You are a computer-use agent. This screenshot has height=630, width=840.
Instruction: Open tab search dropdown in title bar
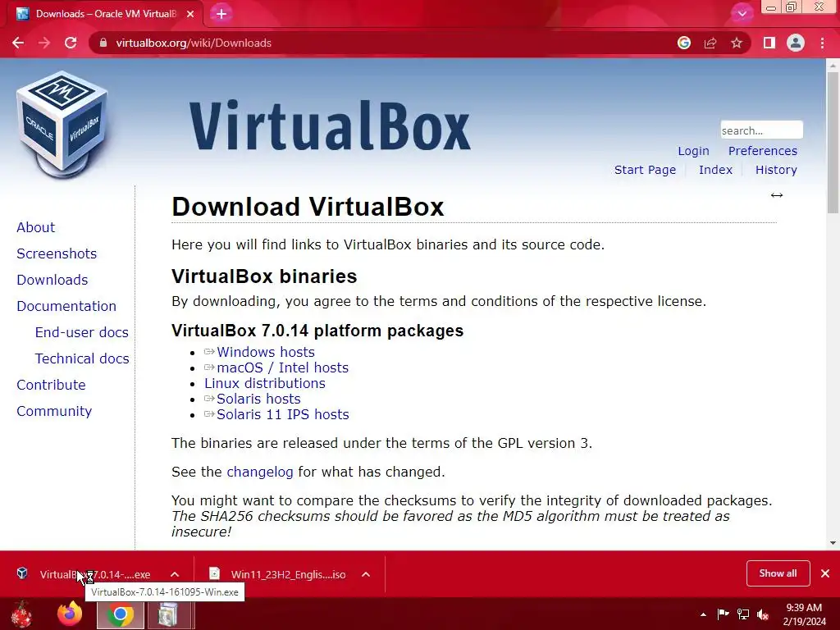tap(742, 13)
